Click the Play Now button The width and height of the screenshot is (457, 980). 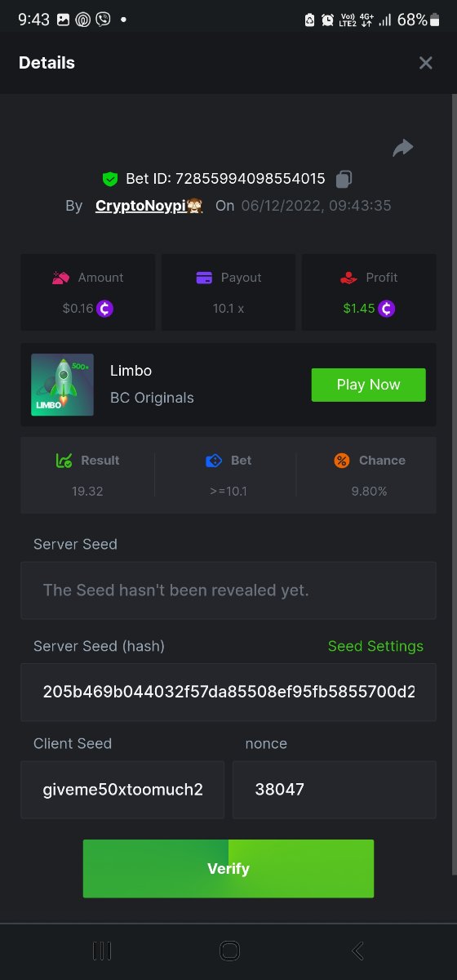368,385
